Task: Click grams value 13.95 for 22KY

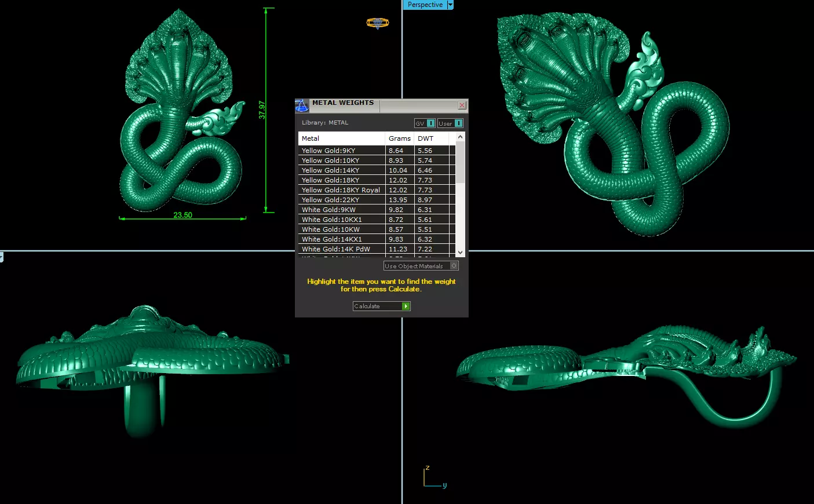Action: 398,200
